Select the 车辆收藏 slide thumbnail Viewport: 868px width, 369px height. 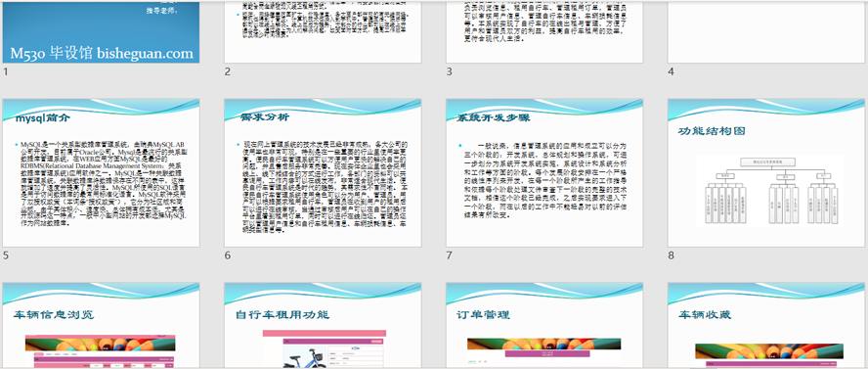(x=766, y=326)
